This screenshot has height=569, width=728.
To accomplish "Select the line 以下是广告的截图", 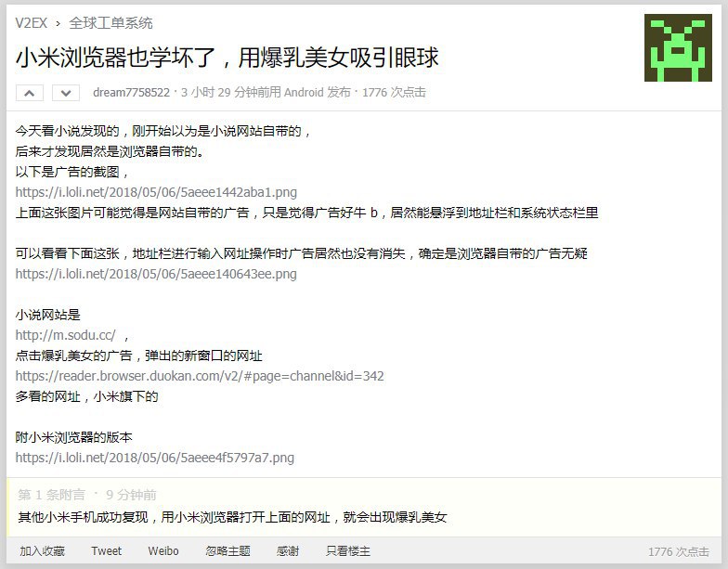I will (x=72, y=172).
